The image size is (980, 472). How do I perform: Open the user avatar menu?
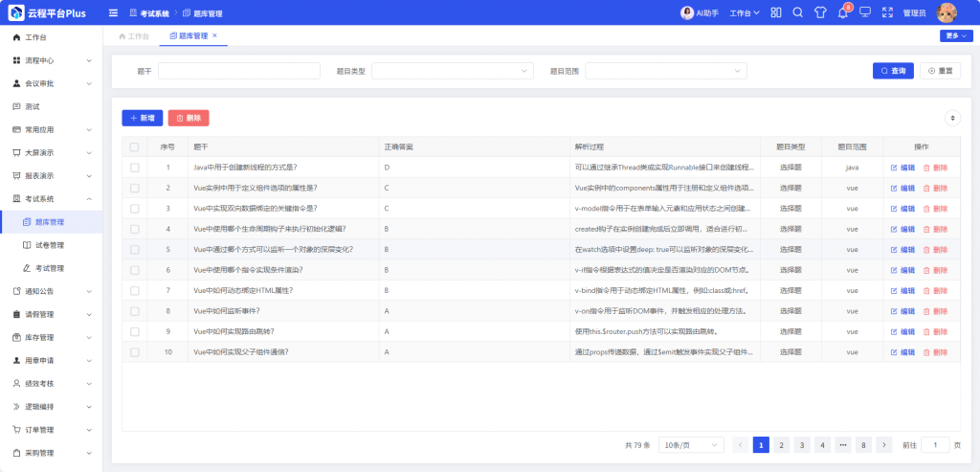[947, 12]
